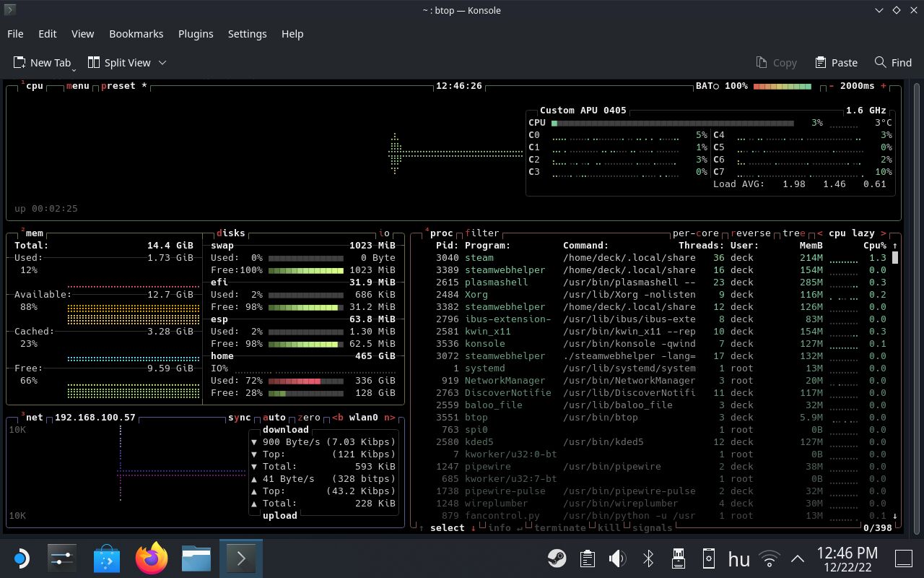This screenshot has width=924, height=578.
Task: Open the btop menu option
Action: [x=77, y=86]
